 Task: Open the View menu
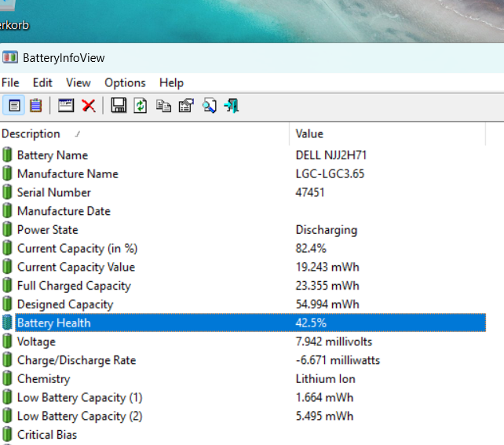[79, 82]
